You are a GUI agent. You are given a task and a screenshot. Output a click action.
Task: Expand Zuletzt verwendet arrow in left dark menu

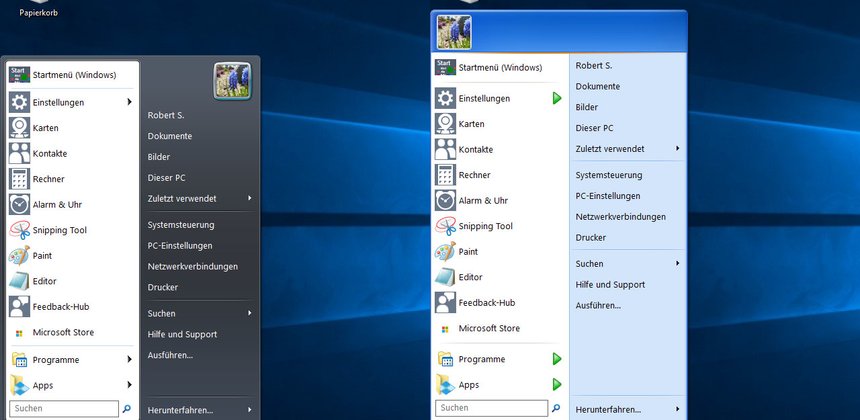250,198
